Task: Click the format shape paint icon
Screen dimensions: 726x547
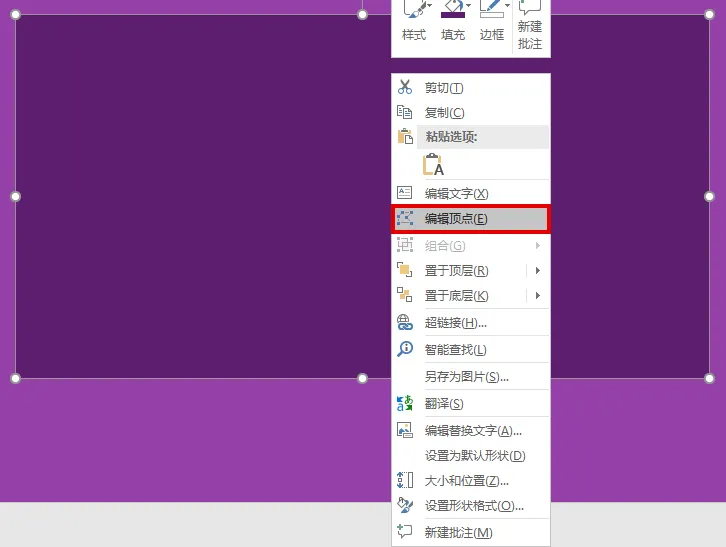Action: pos(405,505)
